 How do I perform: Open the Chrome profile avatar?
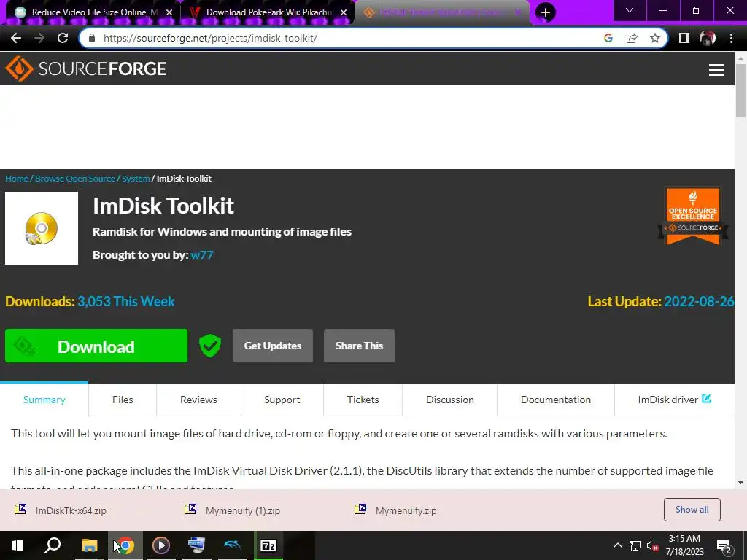708,38
